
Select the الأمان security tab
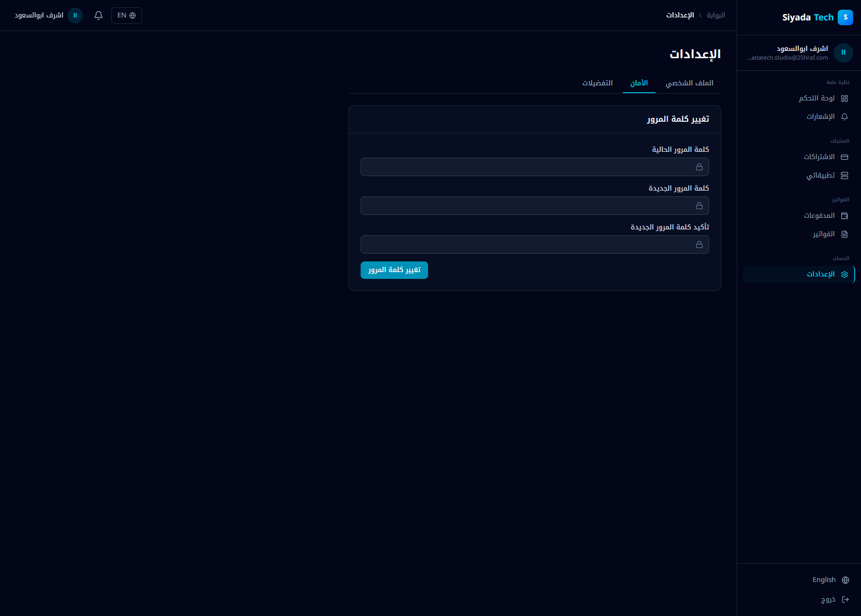639,83
